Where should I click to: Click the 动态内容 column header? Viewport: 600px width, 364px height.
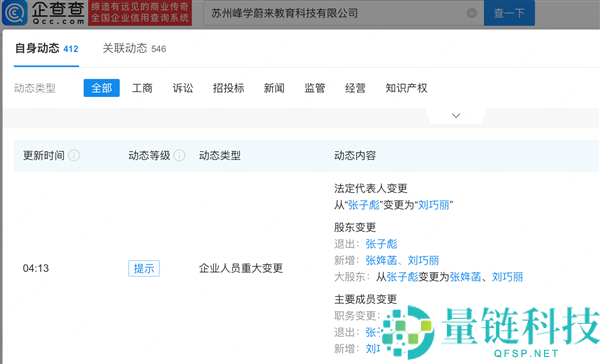point(355,155)
